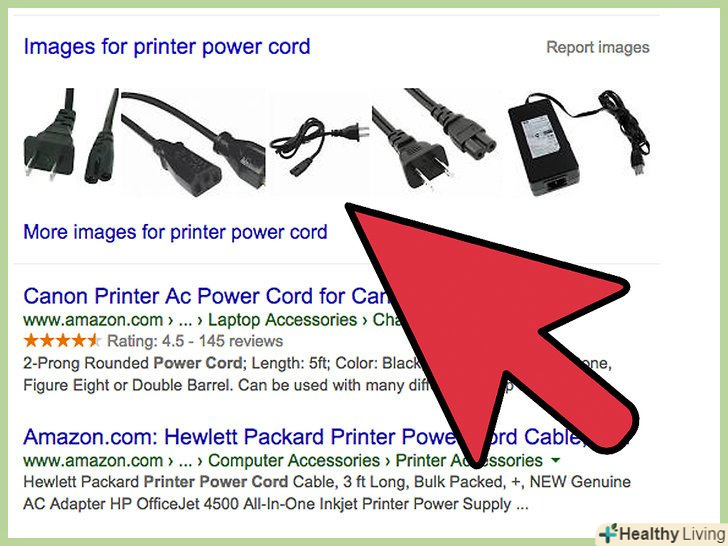Expand the green dropdown arrow after Printer Accessories
The height and width of the screenshot is (546, 728).
click(555, 461)
